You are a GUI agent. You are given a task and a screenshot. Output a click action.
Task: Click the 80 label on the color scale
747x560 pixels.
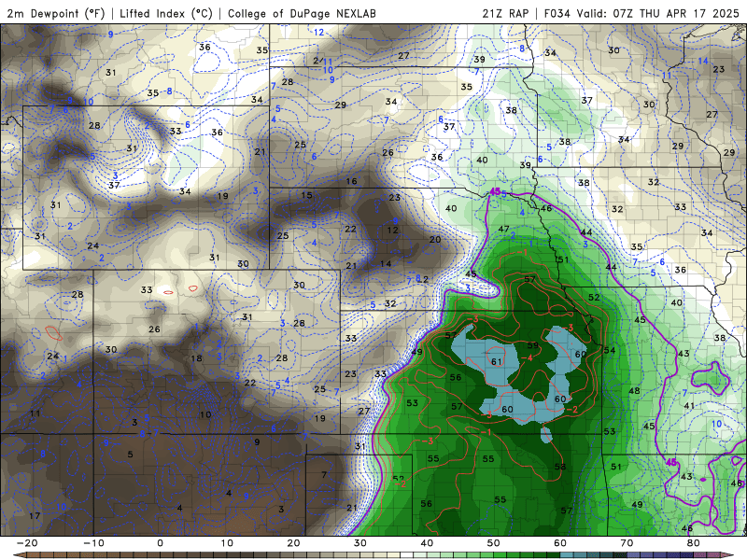pyautogui.click(x=694, y=543)
